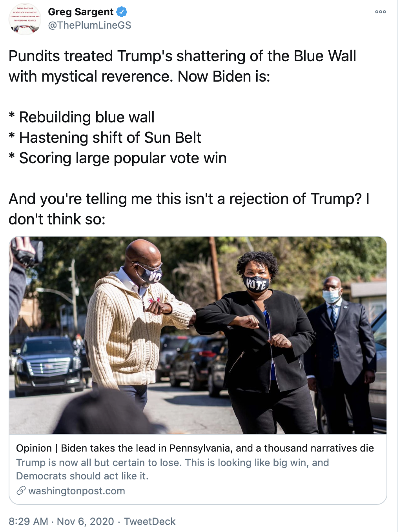The width and height of the screenshot is (401, 532).
Task: Click the blue verified badge
Action: 122,12
